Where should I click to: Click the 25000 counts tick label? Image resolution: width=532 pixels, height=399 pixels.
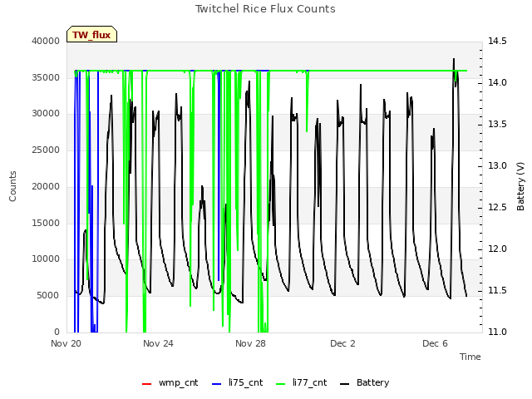pos(46,150)
